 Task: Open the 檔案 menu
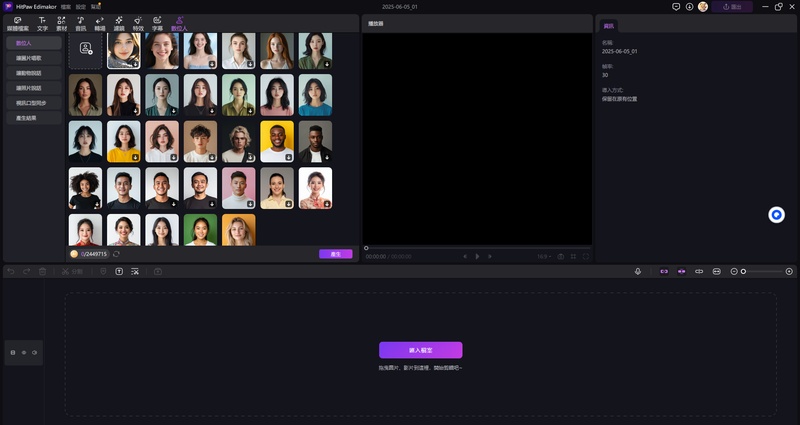(x=65, y=6)
